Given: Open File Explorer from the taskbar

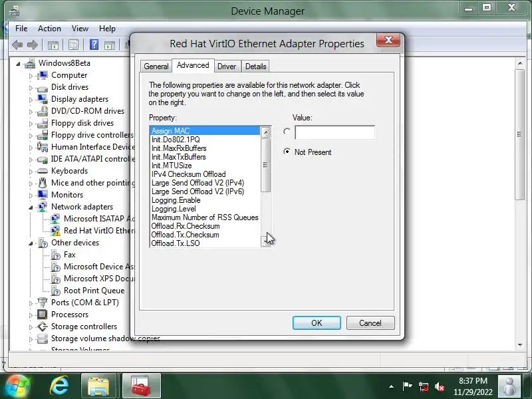Looking at the screenshot, I should coord(98,386).
